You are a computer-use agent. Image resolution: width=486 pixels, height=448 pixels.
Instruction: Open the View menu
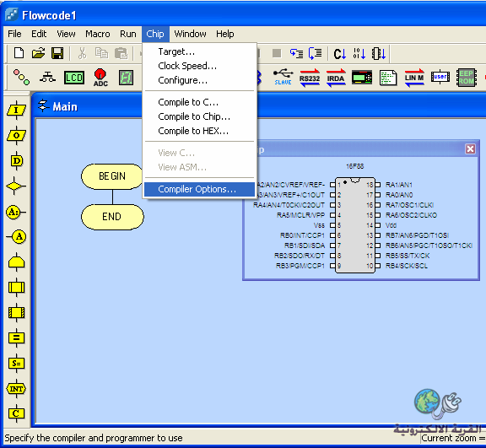66,34
